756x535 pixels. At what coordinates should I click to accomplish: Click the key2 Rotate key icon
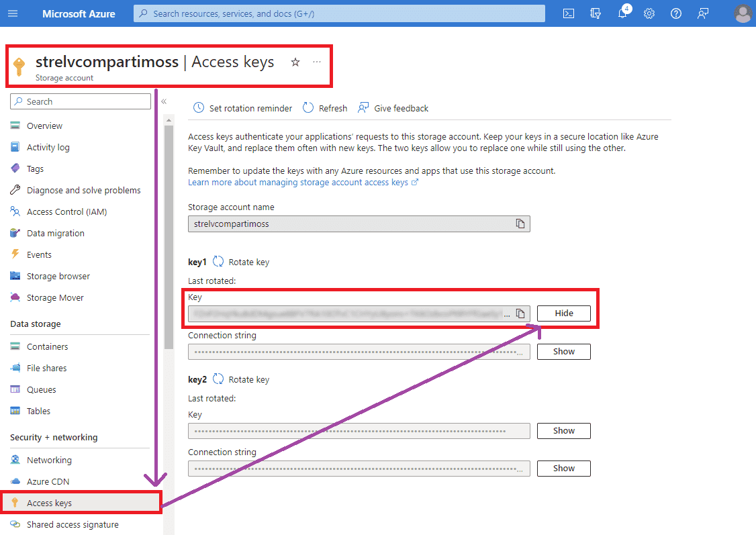pos(218,379)
